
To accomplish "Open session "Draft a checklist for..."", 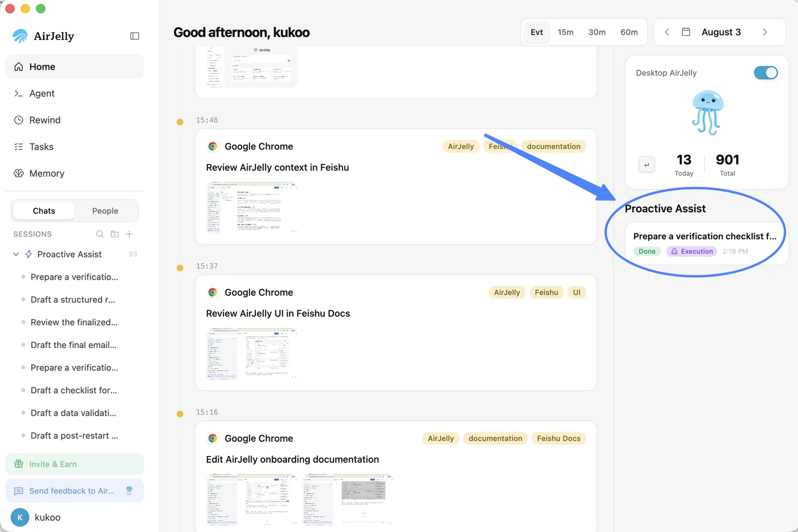I will click(x=75, y=391).
